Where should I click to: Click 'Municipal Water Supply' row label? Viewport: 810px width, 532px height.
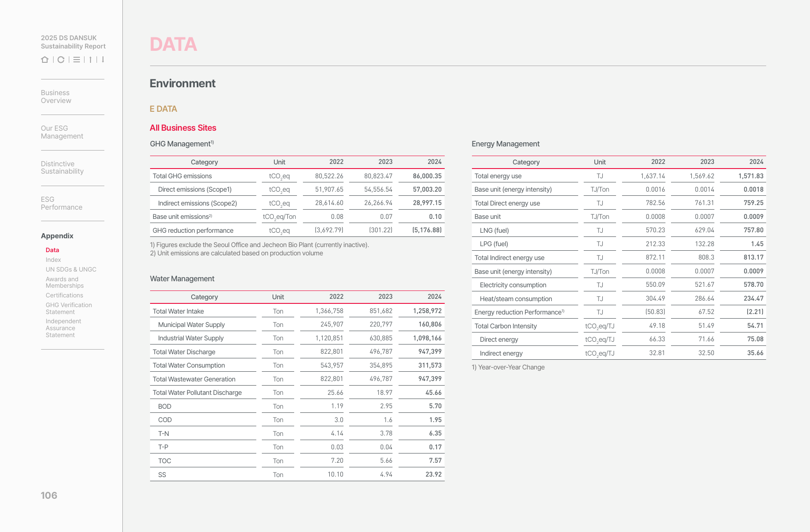pos(191,325)
